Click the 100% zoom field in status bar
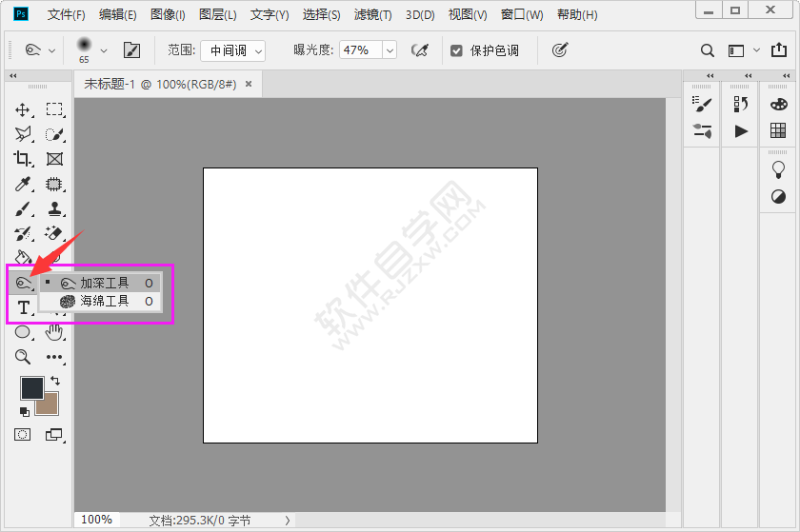 click(x=96, y=520)
